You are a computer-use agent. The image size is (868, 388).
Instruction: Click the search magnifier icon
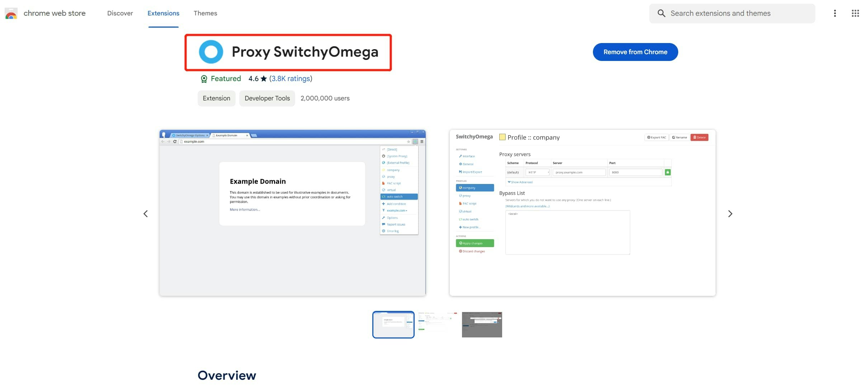pyautogui.click(x=661, y=14)
